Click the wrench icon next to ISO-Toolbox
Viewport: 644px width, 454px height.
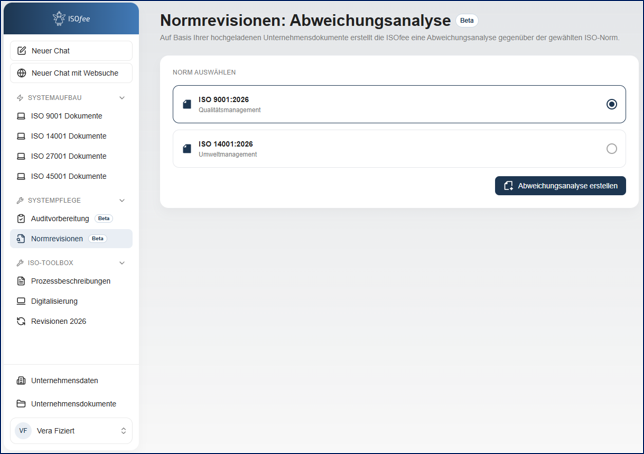click(x=20, y=263)
